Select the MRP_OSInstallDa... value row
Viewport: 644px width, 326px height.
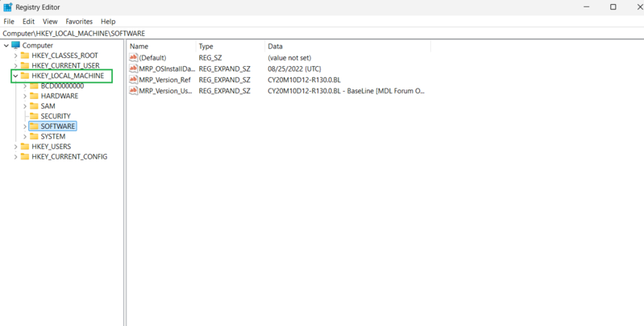pos(167,69)
